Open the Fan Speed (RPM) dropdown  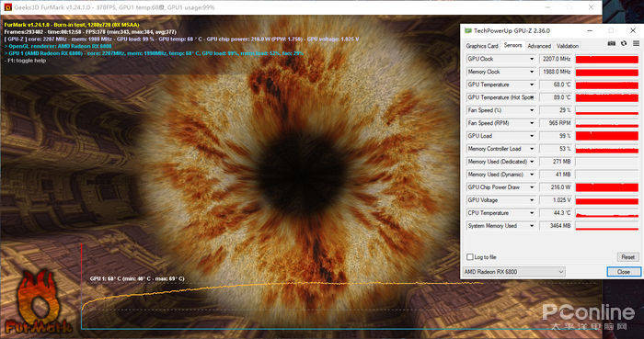(532, 123)
